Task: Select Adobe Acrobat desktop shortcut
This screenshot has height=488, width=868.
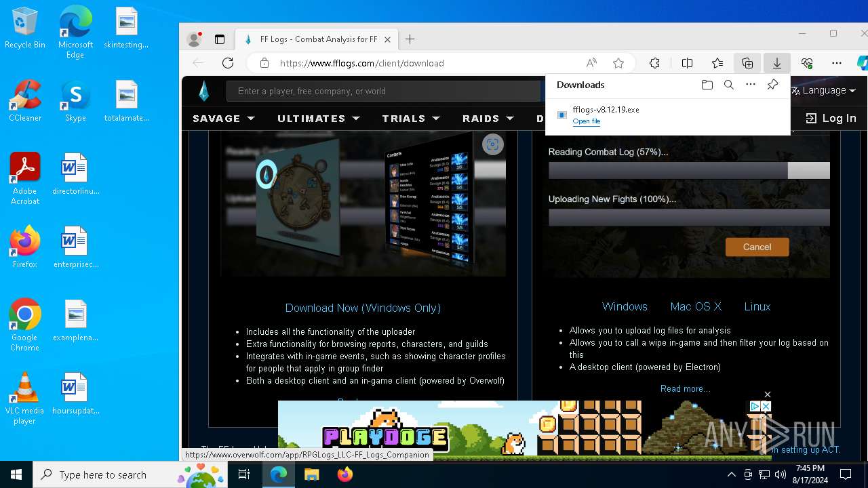Action: pyautogui.click(x=25, y=178)
